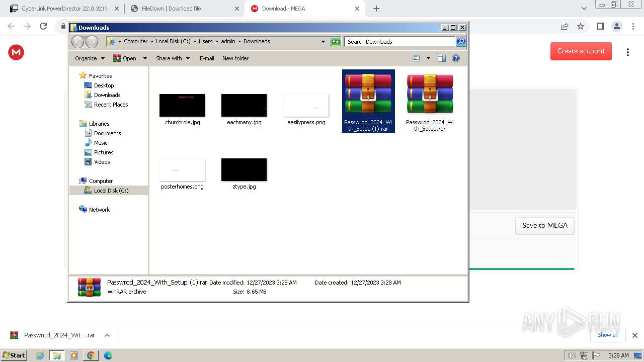The width and height of the screenshot is (644, 362).
Task: Open Chrome three-dot menu
Action: pos(633,26)
